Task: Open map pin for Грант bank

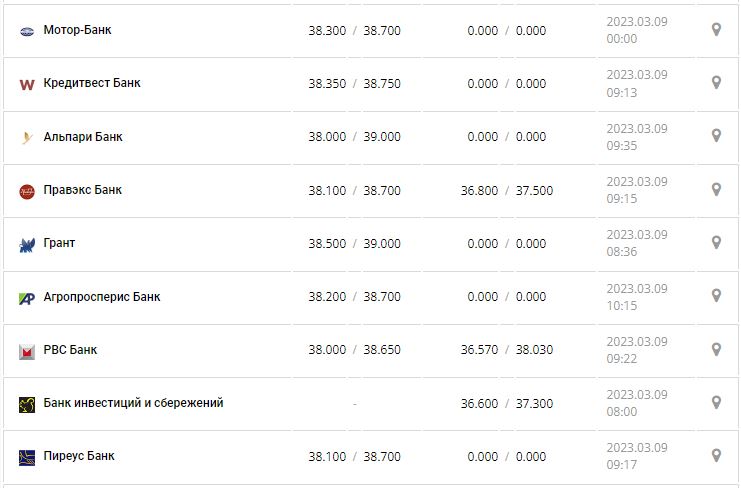Action: [716, 242]
